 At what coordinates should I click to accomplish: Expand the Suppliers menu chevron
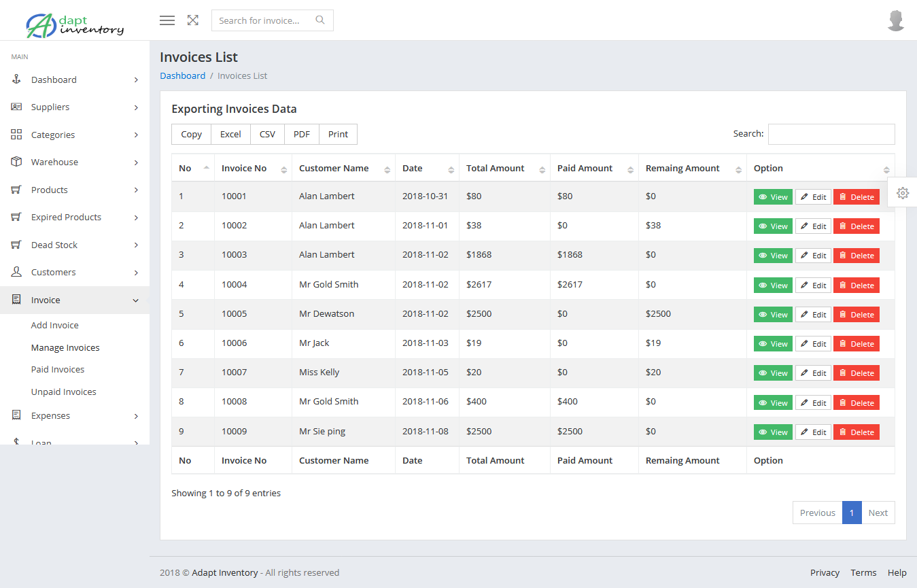[x=136, y=107]
